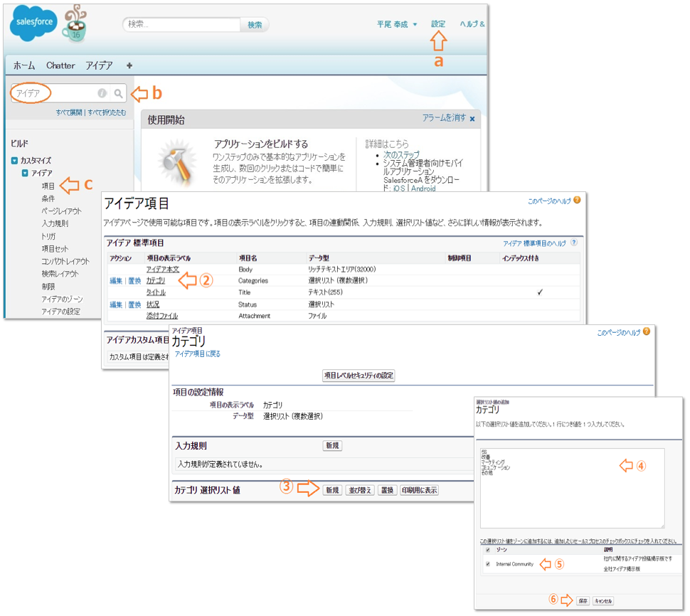Select 検索レイアウト in the sidebar tree

(x=60, y=274)
